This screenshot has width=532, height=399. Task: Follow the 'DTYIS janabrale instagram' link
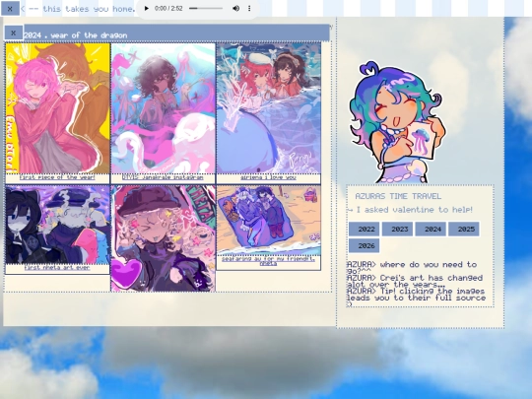point(163,177)
